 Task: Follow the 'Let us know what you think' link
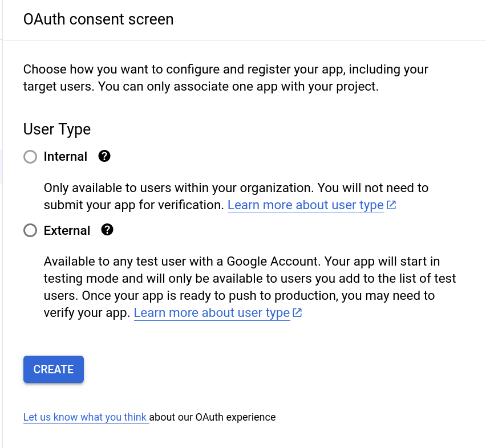point(85,417)
